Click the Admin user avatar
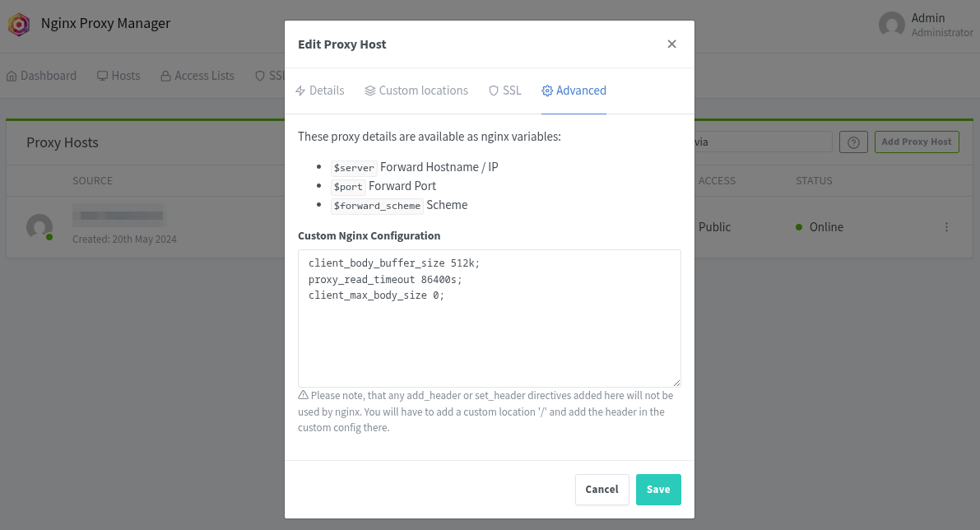Image resolution: width=980 pixels, height=530 pixels. 892,25
